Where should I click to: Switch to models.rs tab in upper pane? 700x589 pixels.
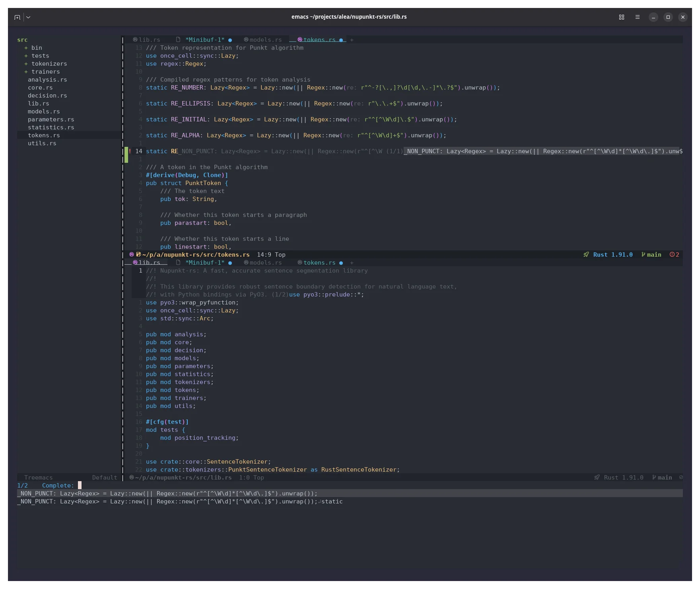(265, 40)
